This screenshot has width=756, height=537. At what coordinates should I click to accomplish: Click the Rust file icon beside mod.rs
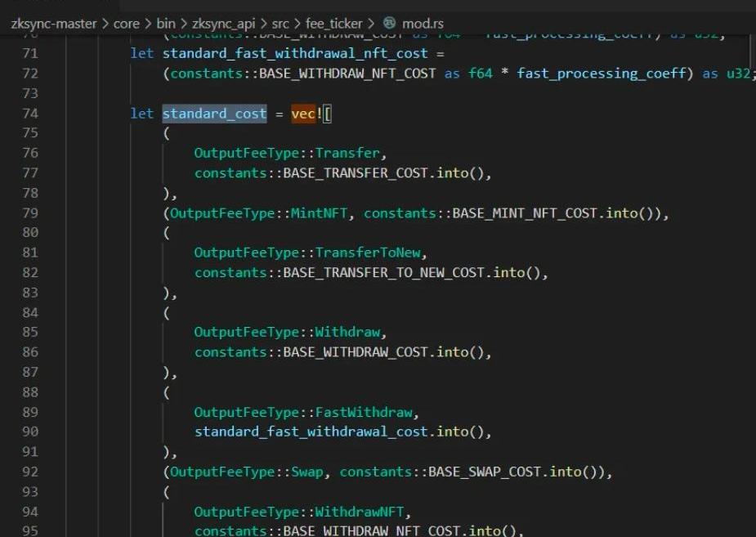389,23
